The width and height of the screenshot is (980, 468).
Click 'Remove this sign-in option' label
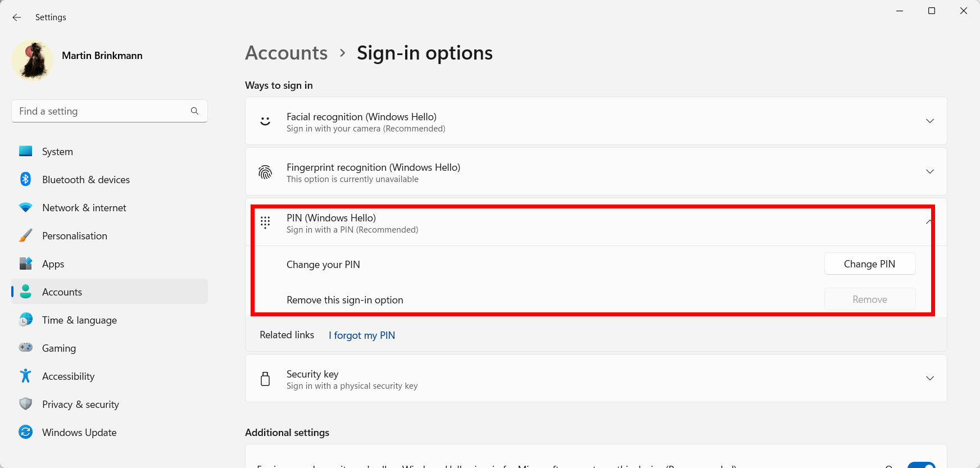(345, 300)
